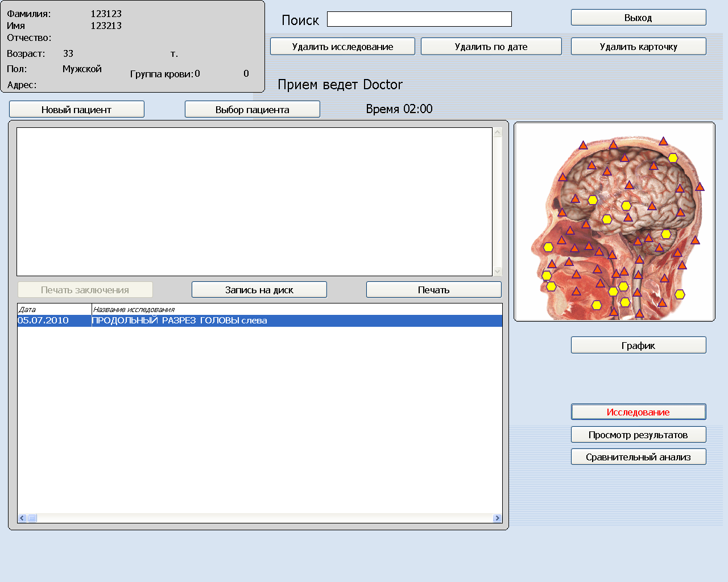Click the Адрес label

coord(22,85)
